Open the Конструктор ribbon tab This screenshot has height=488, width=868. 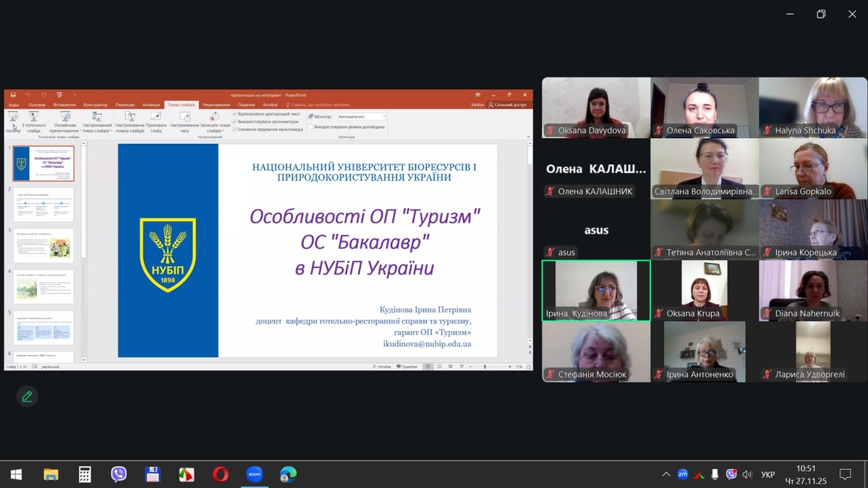(95, 105)
